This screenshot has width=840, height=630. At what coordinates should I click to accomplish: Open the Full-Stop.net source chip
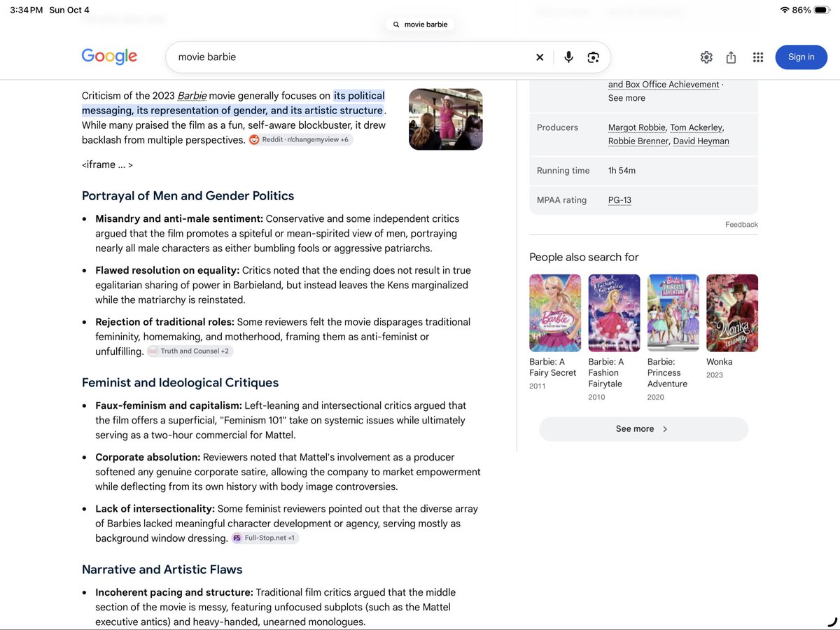265,538
